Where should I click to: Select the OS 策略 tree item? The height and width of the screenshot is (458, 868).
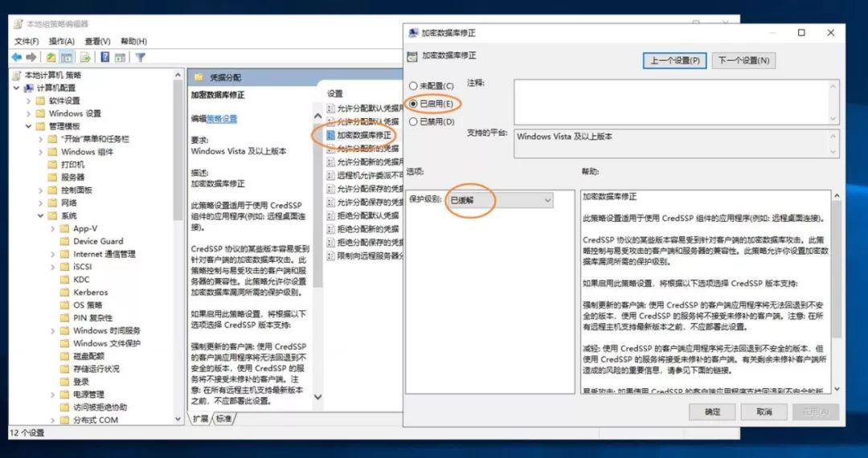click(88, 305)
